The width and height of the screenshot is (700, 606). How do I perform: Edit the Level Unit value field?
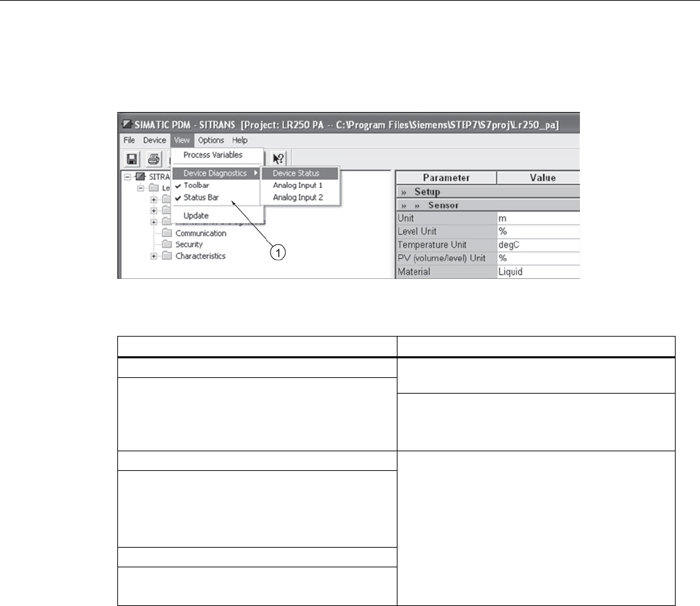tap(539, 231)
